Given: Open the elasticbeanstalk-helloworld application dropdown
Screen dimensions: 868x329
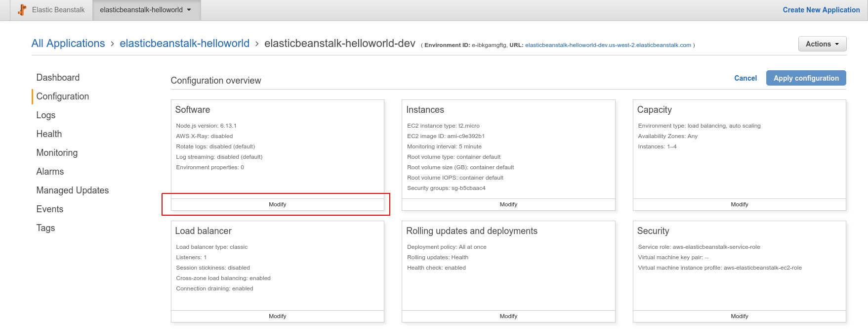Looking at the screenshot, I should tap(146, 10).
